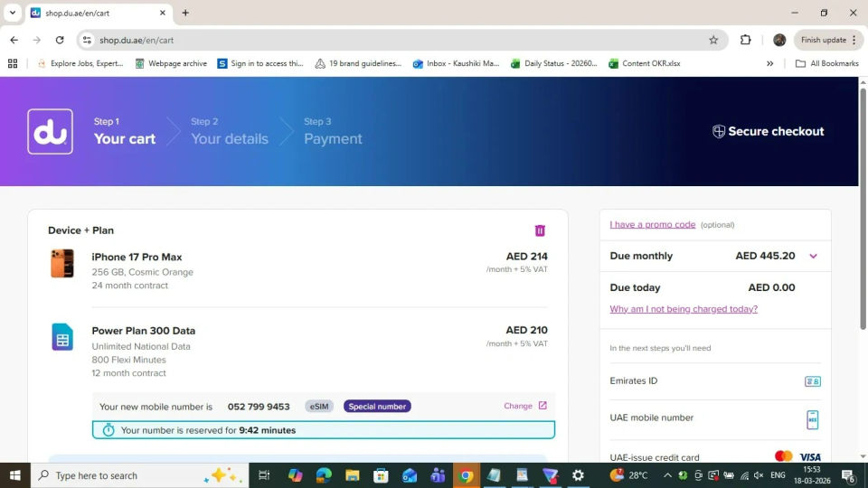
Task: Click Step 2 Your details
Action: (229, 131)
